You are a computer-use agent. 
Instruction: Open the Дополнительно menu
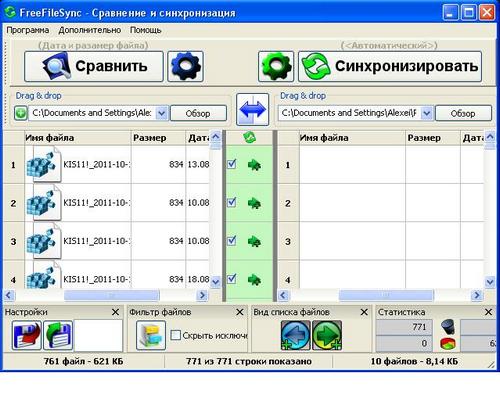coord(90,30)
